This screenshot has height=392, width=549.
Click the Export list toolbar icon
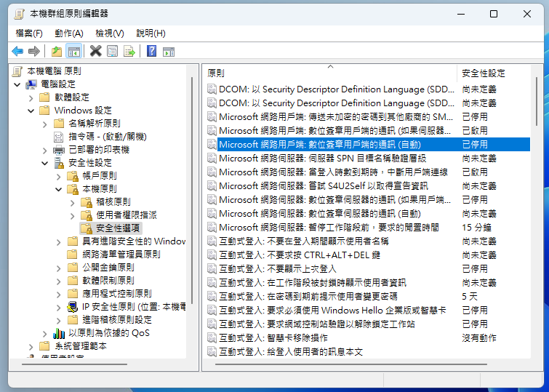[129, 52]
